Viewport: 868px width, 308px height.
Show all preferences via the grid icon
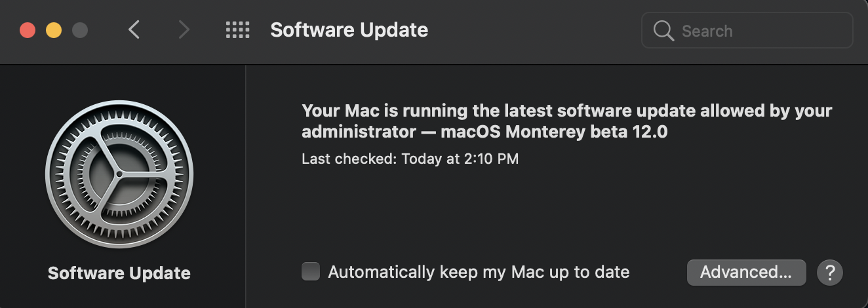click(237, 29)
